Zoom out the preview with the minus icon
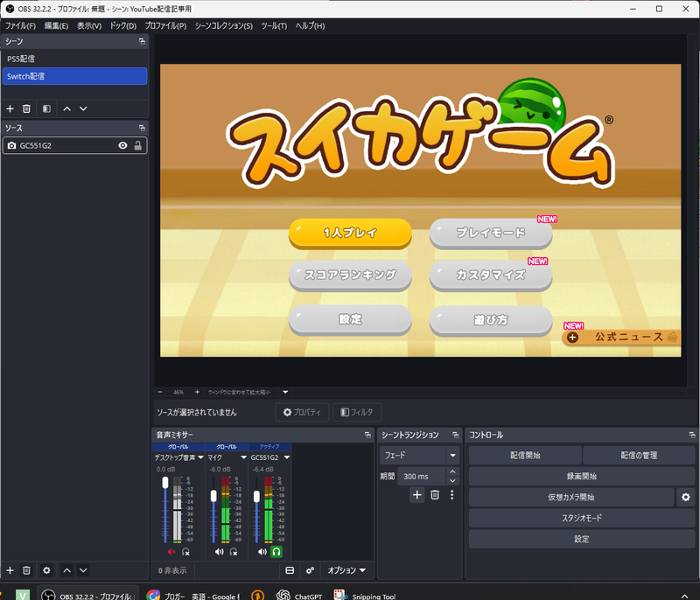 [160, 392]
